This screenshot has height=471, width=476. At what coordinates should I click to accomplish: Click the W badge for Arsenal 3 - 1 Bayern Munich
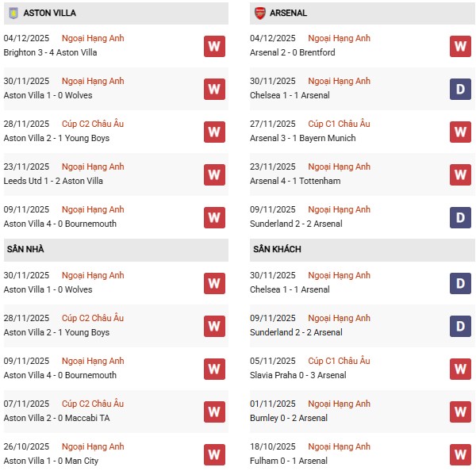point(460,132)
